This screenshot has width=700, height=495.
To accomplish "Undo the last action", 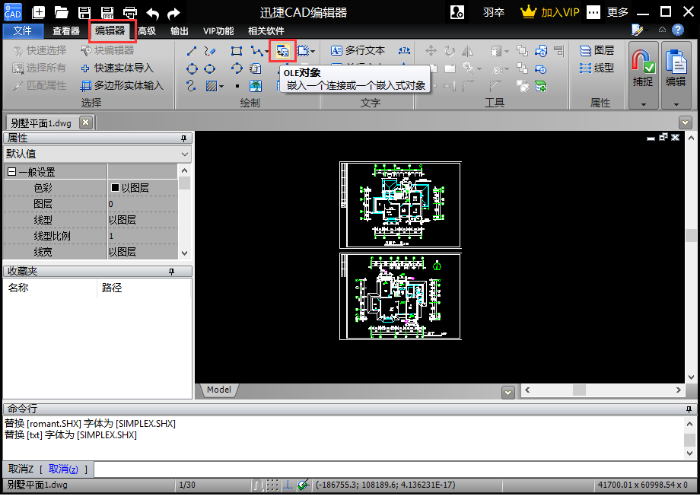I will coord(153,13).
